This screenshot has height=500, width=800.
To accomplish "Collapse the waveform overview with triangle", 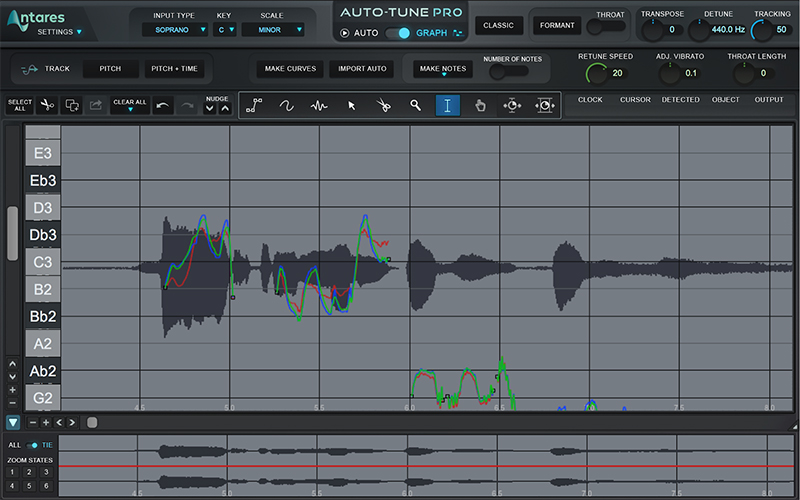I will tap(13, 422).
